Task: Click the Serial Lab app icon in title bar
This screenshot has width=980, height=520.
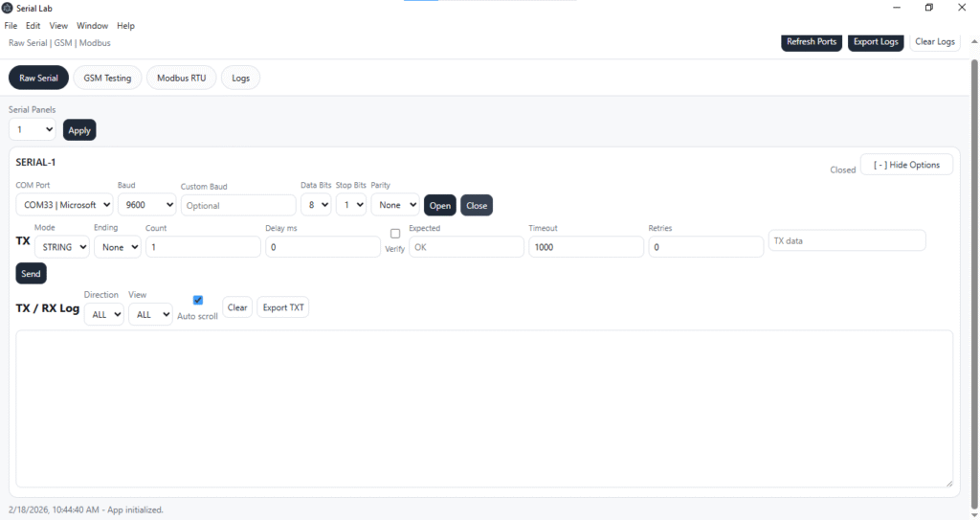Action: (8, 9)
